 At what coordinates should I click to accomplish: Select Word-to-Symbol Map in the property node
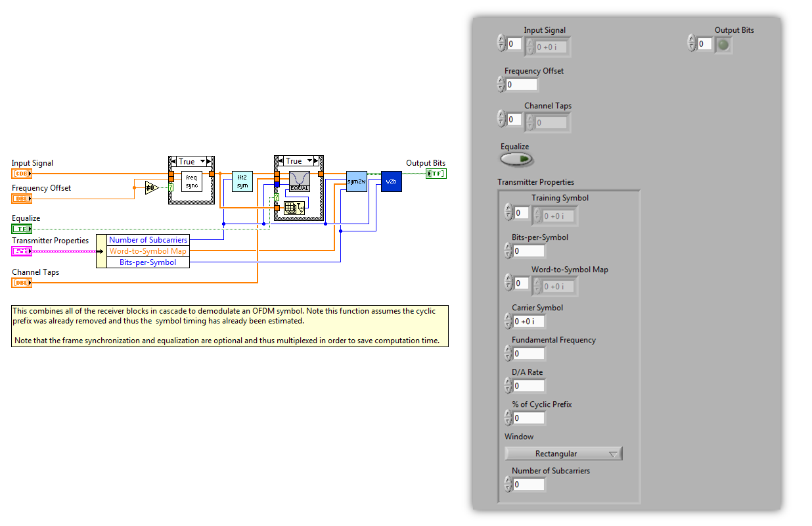pyautogui.click(x=148, y=251)
